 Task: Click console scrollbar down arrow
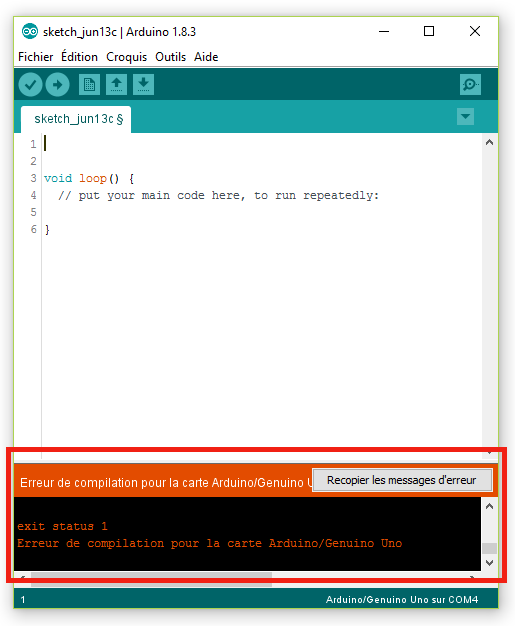coord(489,563)
